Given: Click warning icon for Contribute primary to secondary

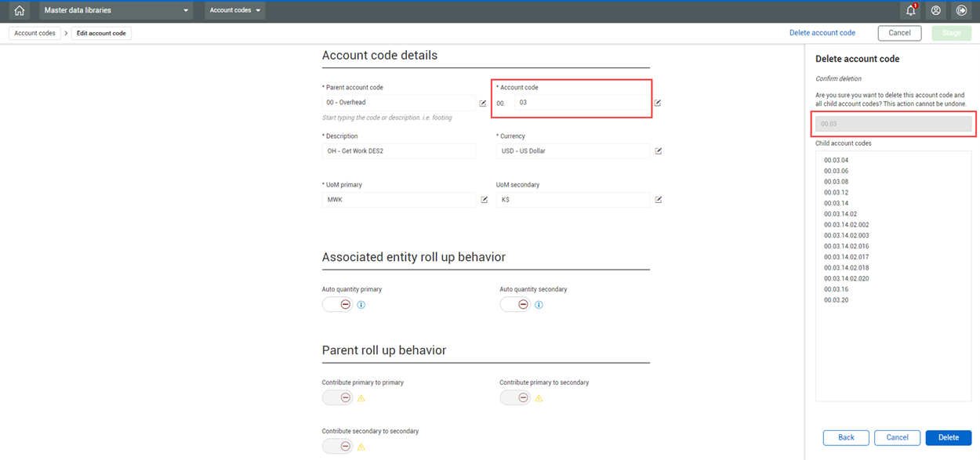Looking at the screenshot, I should pyautogui.click(x=539, y=398).
